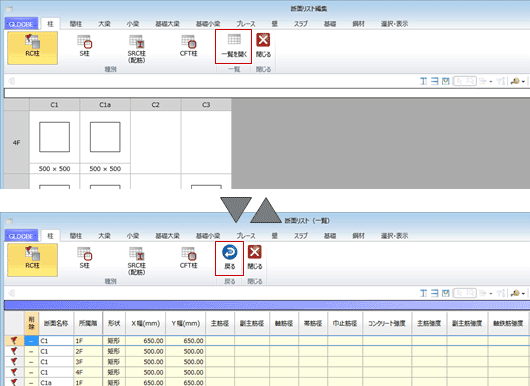
Task: Click the C1a 4F section thumbnail
Action: pos(105,137)
